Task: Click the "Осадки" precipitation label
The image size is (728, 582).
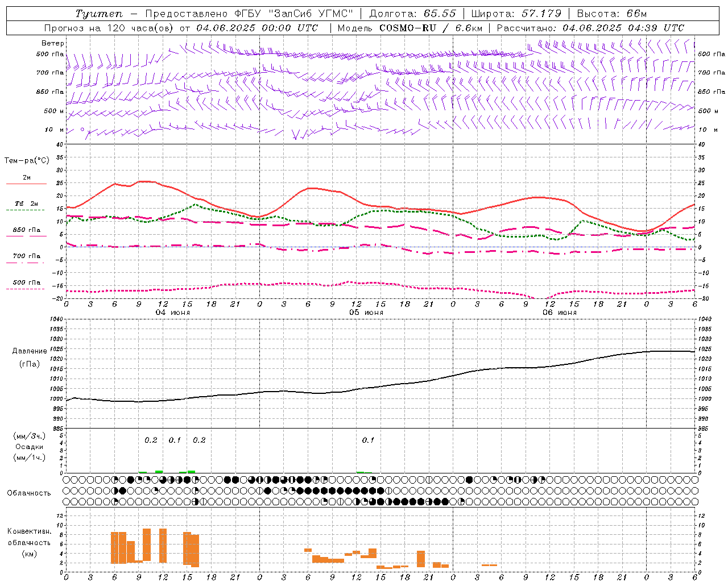Action: pos(29,447)
